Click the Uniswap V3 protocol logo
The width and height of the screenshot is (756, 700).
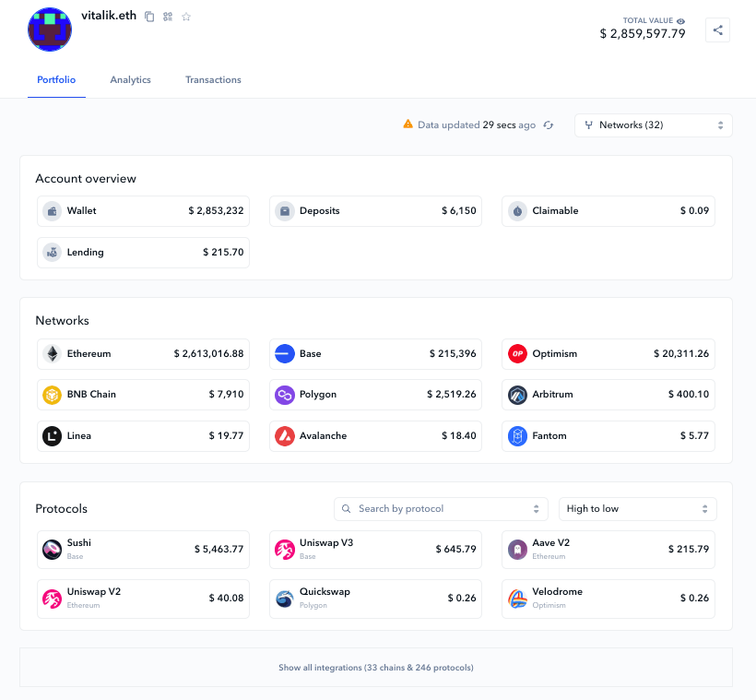tap(285, 550)
